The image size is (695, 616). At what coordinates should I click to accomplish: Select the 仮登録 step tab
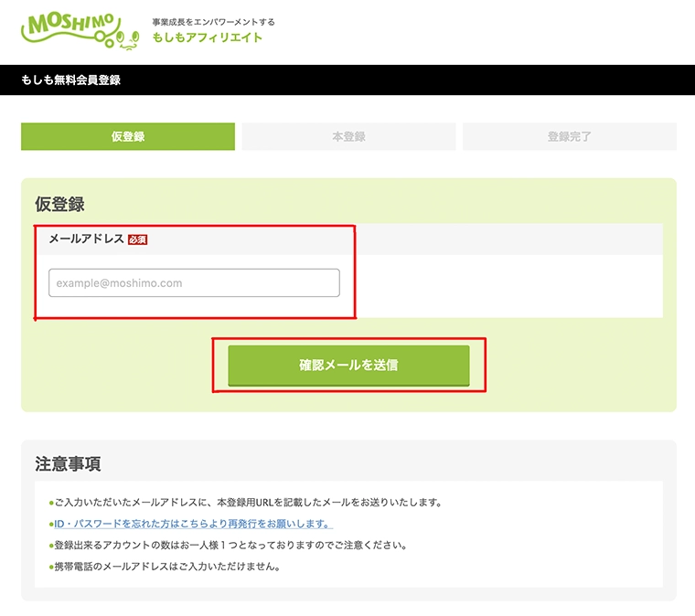click(128, 136)
